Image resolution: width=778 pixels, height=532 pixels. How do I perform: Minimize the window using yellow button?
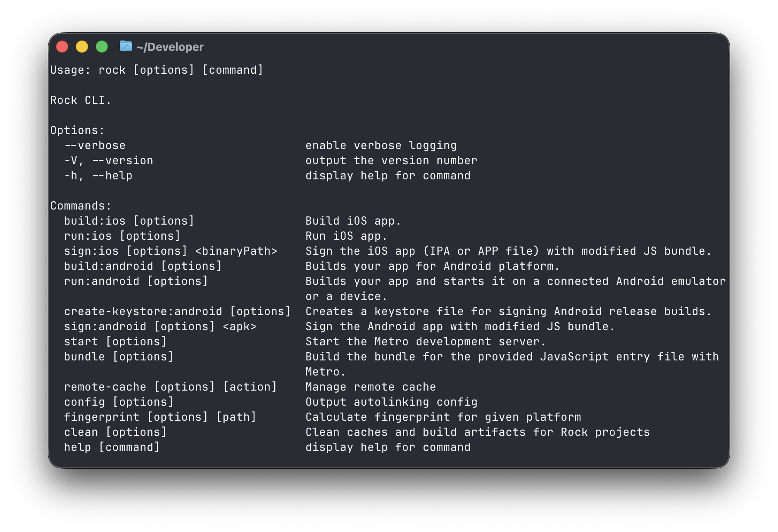[82, 47]
